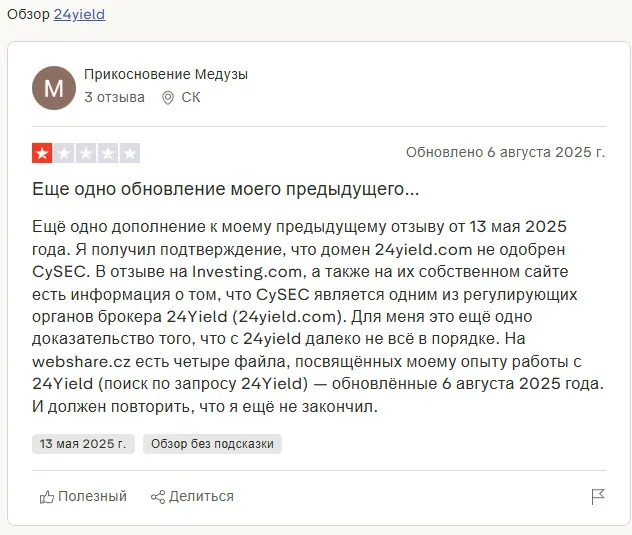Click the second gray rating star
The image size is (632, 535).
click(64, 153)
